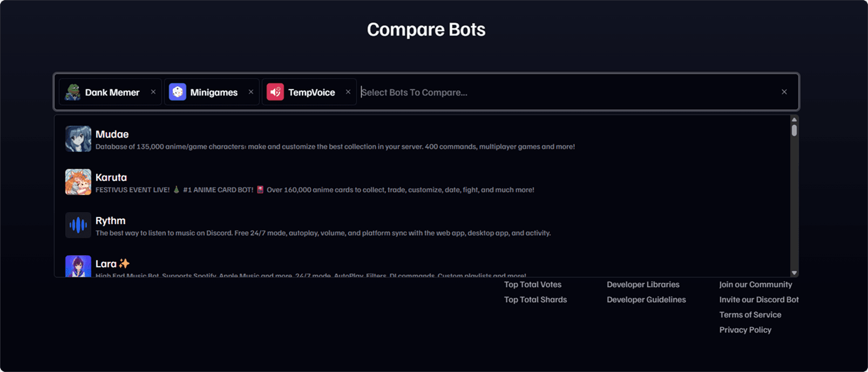
Task: Click the TempVoice speaker icon
Action: coord(275,92)
